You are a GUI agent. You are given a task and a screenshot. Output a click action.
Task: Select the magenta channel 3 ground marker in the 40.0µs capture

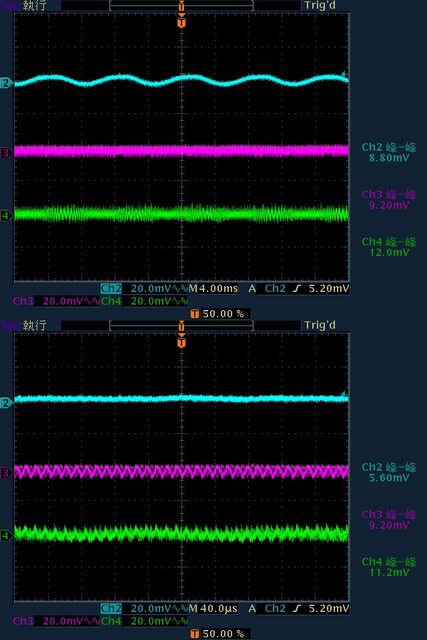coord(6,473)
